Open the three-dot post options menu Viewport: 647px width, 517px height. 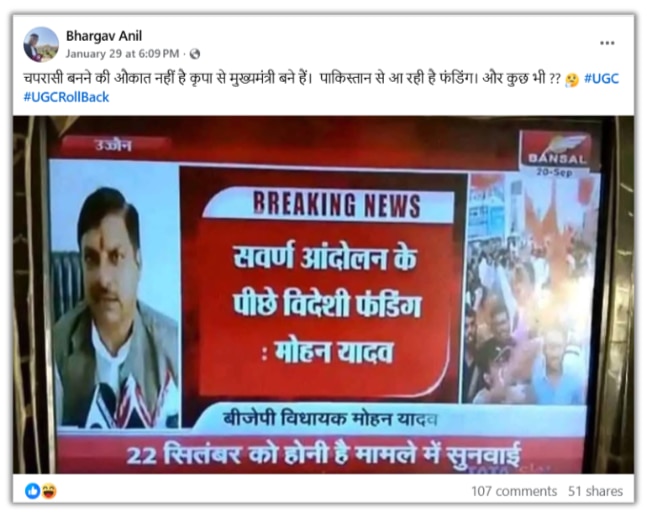(607, 43)
